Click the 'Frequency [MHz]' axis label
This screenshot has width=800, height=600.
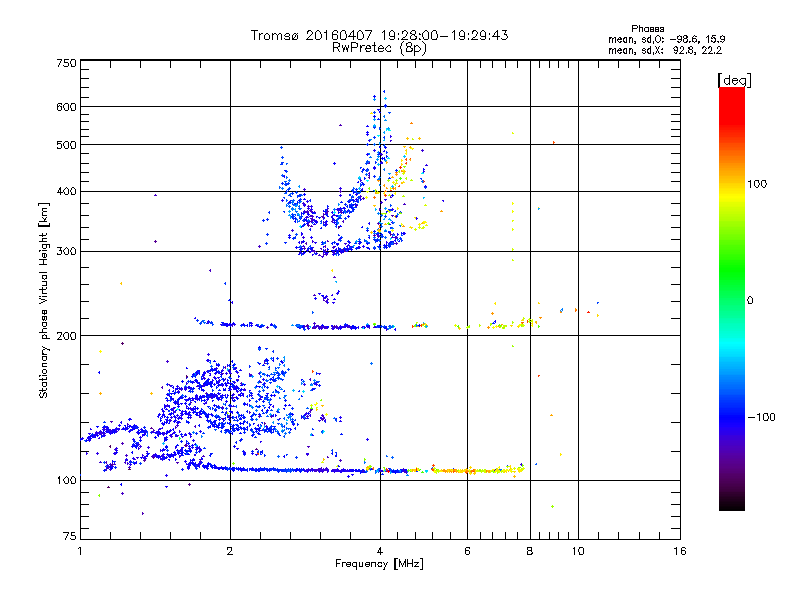pyautogui.click(x=379, y=564)
